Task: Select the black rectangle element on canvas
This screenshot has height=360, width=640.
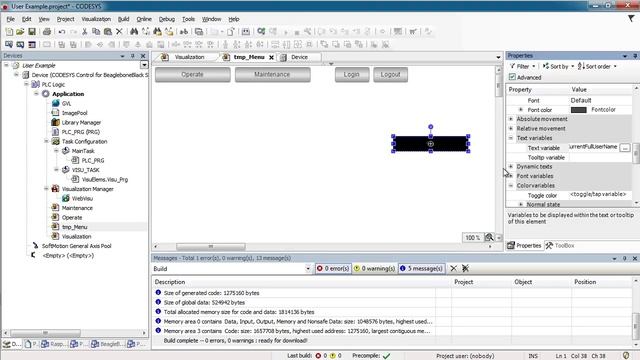Action: (x=431, y=144)
